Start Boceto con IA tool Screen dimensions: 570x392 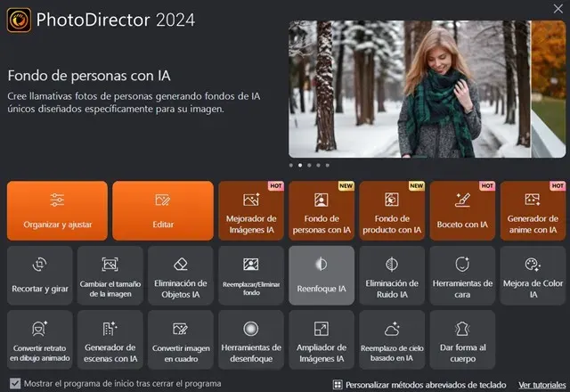tap(462, 210)
